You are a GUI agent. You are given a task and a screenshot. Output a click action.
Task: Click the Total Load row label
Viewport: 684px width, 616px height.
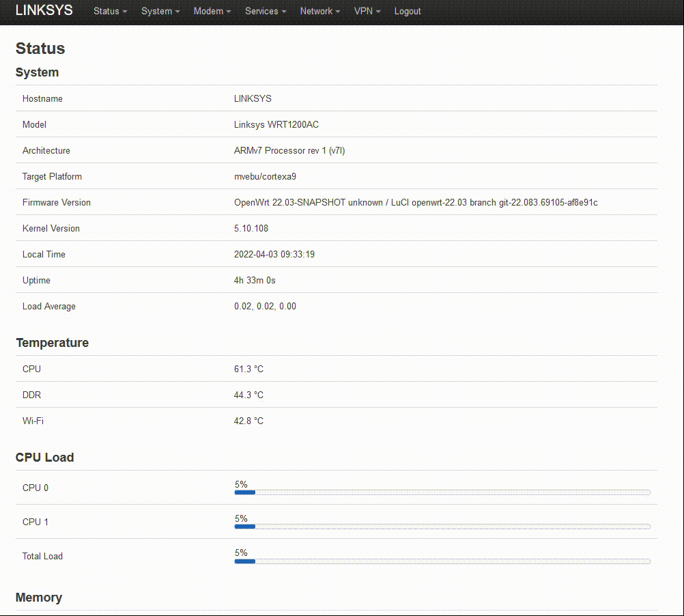point(42,556)
